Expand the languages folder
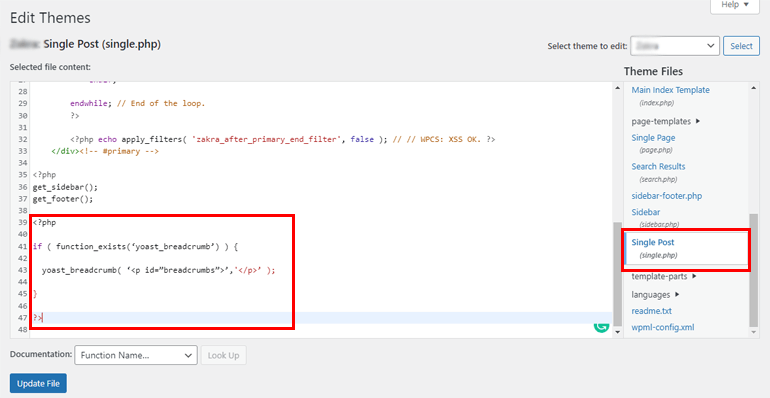The image size is (770, 398). coord(656,294)
